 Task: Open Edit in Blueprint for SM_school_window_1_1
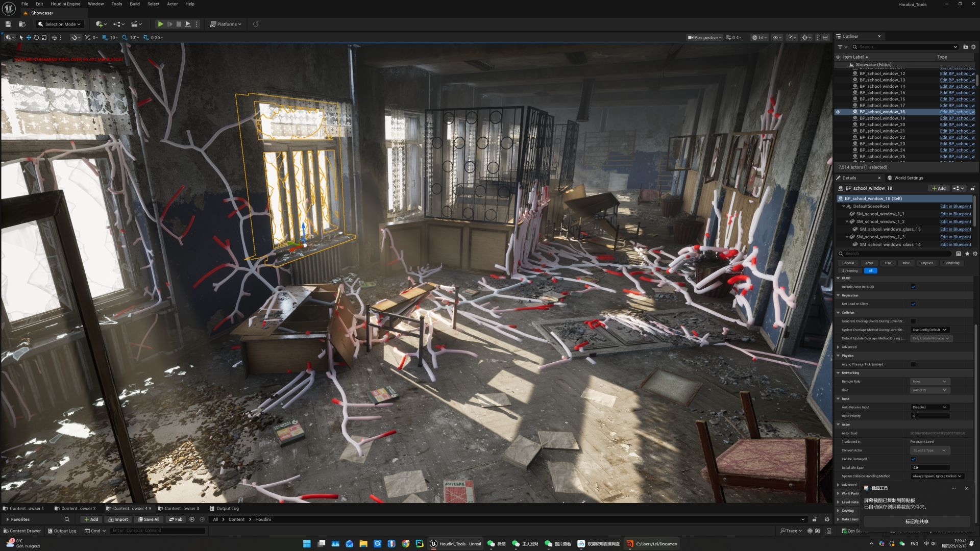pos(955,214)
